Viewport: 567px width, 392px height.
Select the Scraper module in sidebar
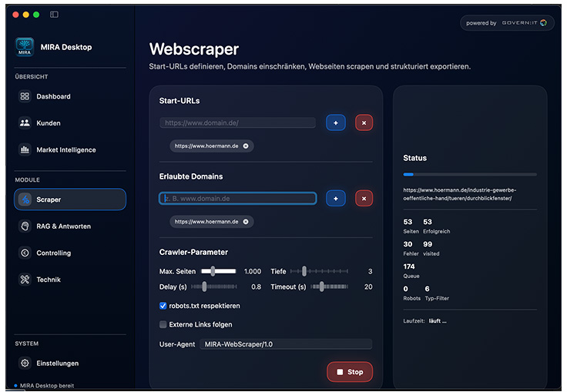69,199
